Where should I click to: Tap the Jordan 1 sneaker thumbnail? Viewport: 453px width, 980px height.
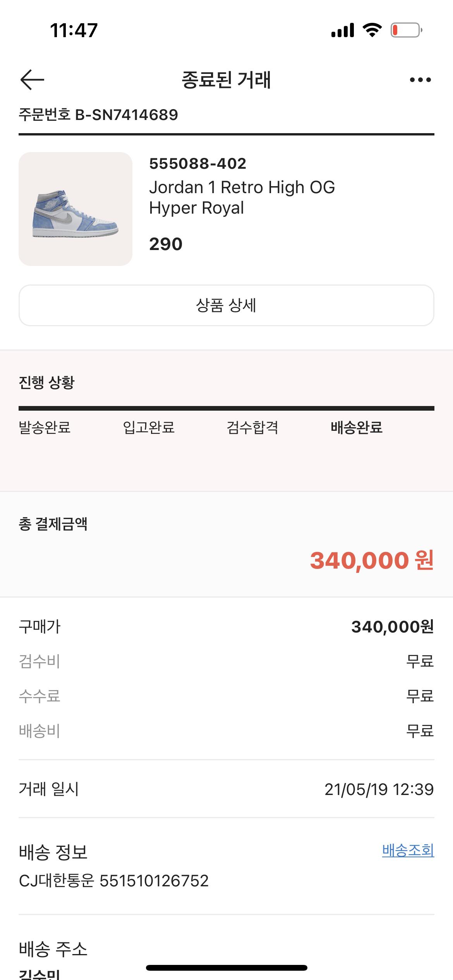pos(75,209)
